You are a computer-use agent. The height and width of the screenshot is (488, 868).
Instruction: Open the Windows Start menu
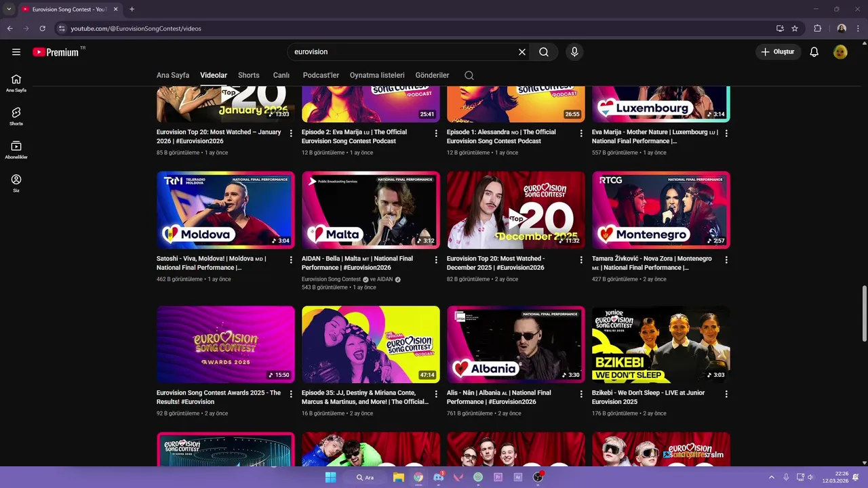tap(330, 477)
